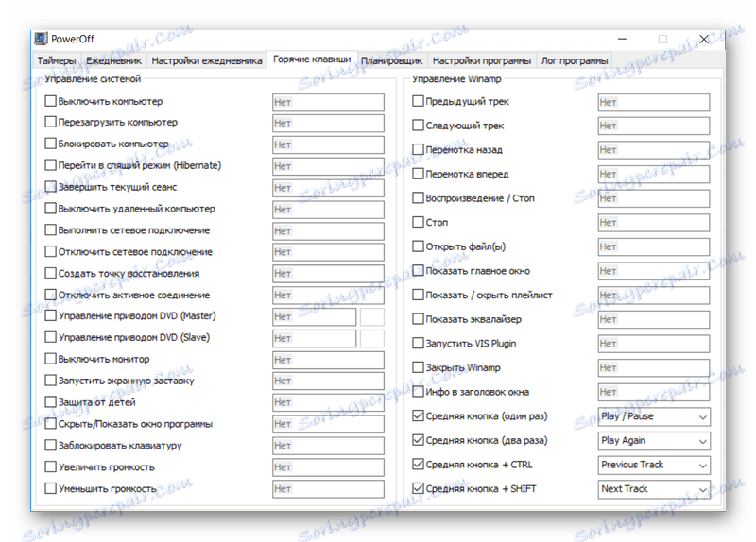Viewport: 756px width, 542px height.
Task: Enable Управление приводом DVD (Master) checkbox
Action: (x=51, y=316)
